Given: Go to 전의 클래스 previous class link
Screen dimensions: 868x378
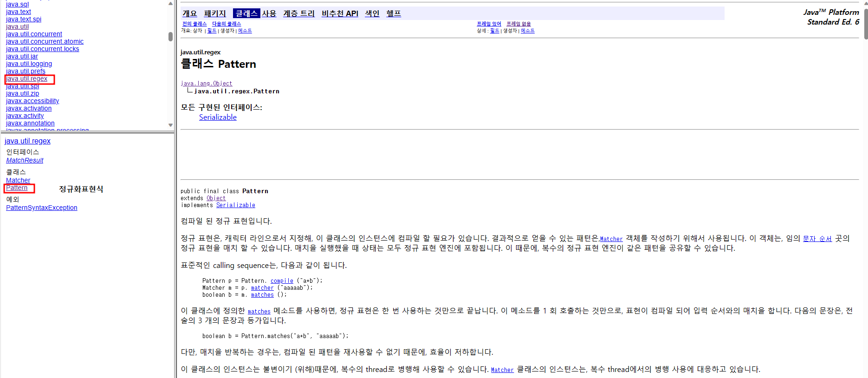Looking at the screenshot, I should (194, 24).
